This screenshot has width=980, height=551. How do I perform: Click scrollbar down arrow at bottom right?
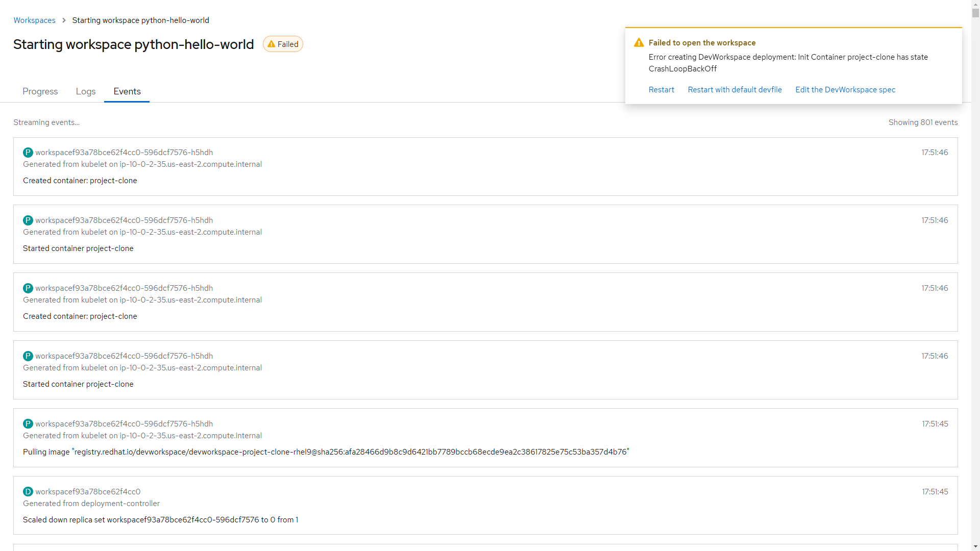point(975,546)
